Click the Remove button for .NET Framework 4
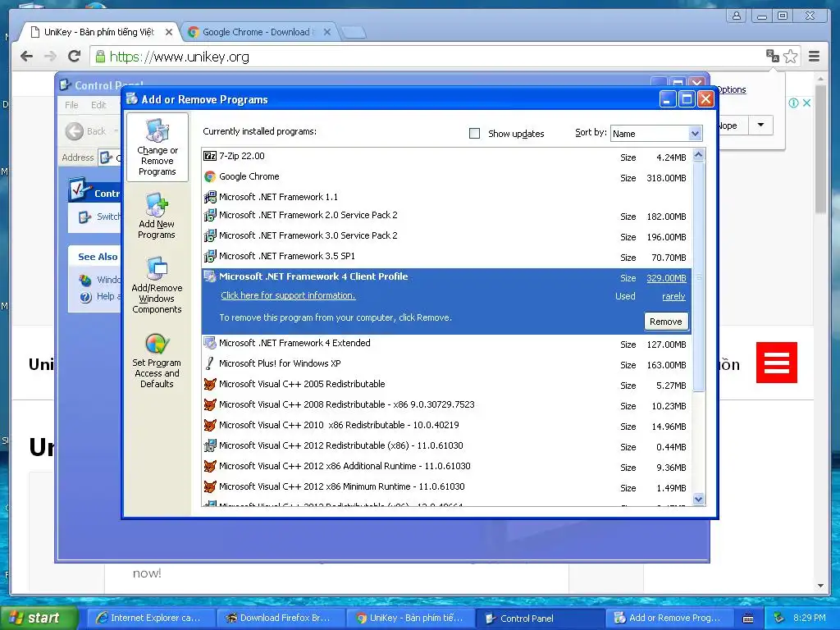 (666, 322)
